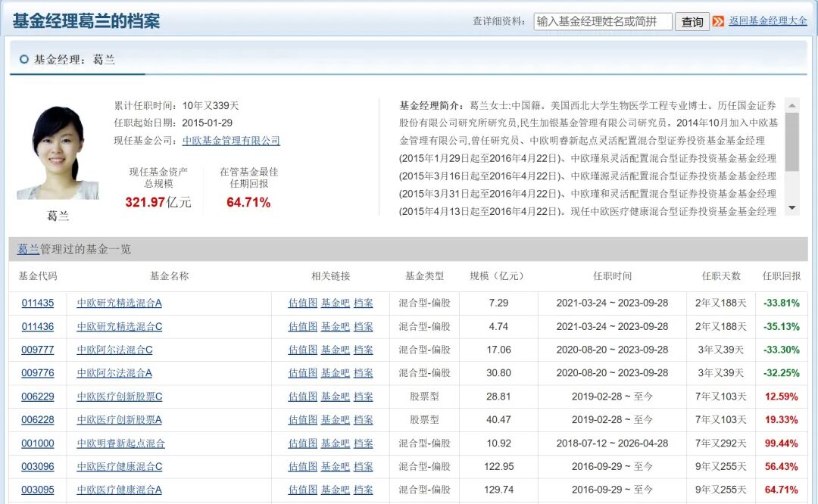Open the 中欧医疗创新股票A fund page

coord(120,419)
